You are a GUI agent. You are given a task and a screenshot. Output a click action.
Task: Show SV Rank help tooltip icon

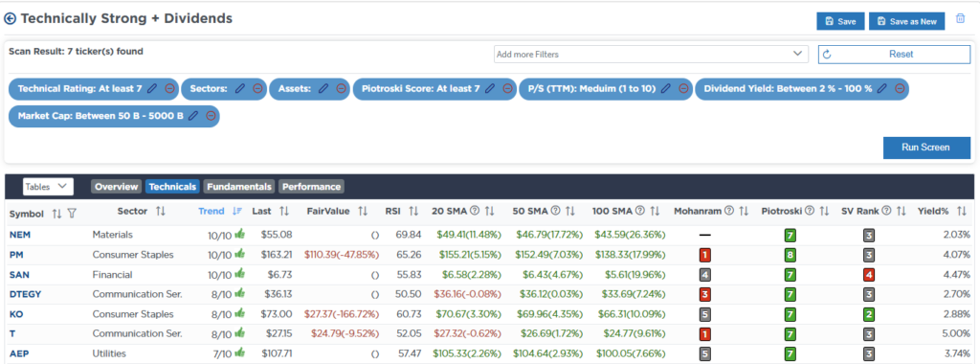[886, 212]
